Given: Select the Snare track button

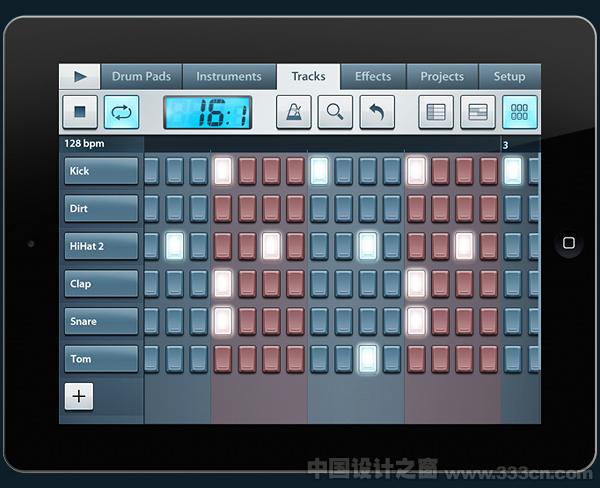Looking at the screenshot, I should 101,321.
